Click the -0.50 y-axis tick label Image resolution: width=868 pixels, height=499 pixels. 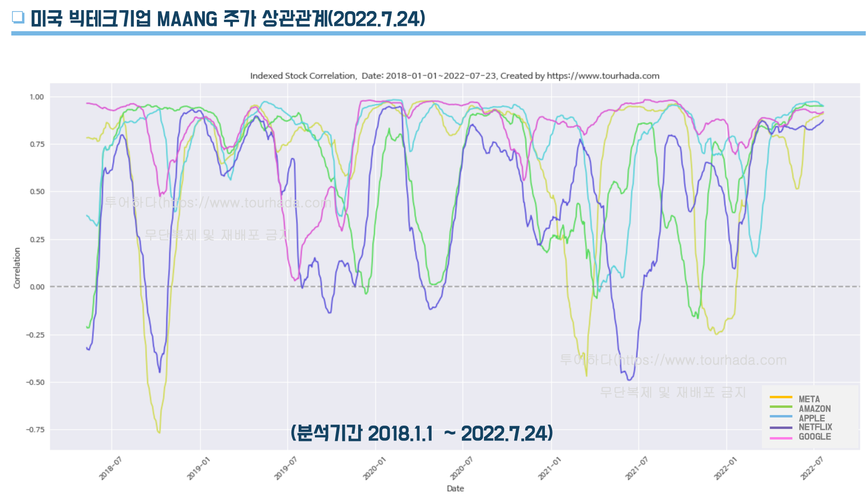(x=35, y=382)
